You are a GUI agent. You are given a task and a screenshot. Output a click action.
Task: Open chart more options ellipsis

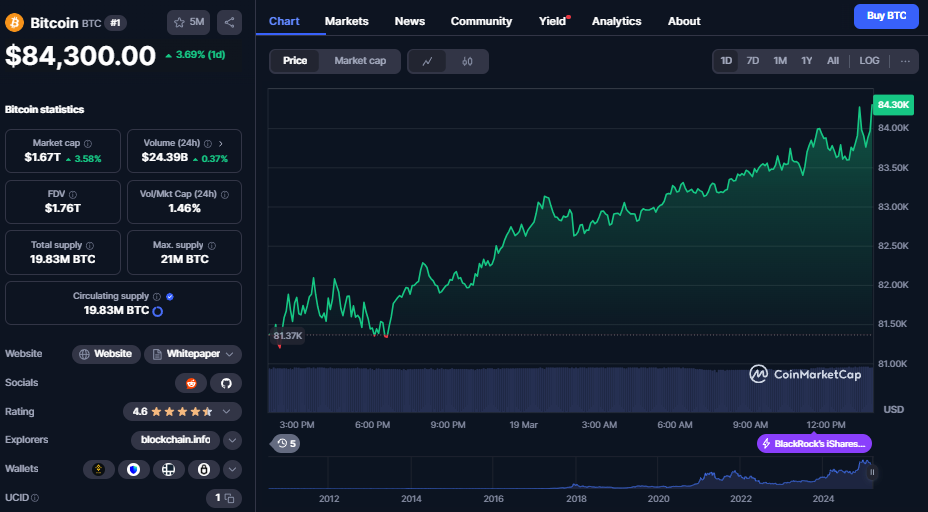click(x=906, y=61)
